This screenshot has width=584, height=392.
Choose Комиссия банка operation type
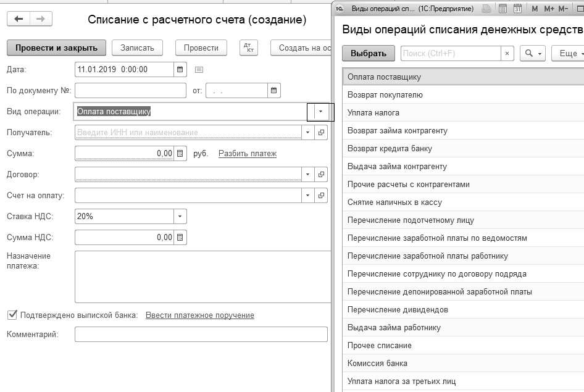click(377, 364)
